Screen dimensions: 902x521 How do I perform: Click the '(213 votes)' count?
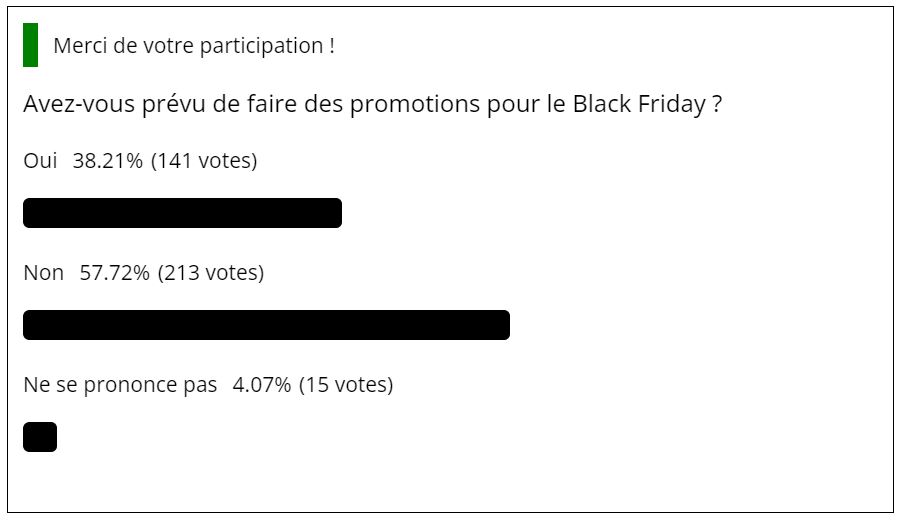click(x=211, y=273)
